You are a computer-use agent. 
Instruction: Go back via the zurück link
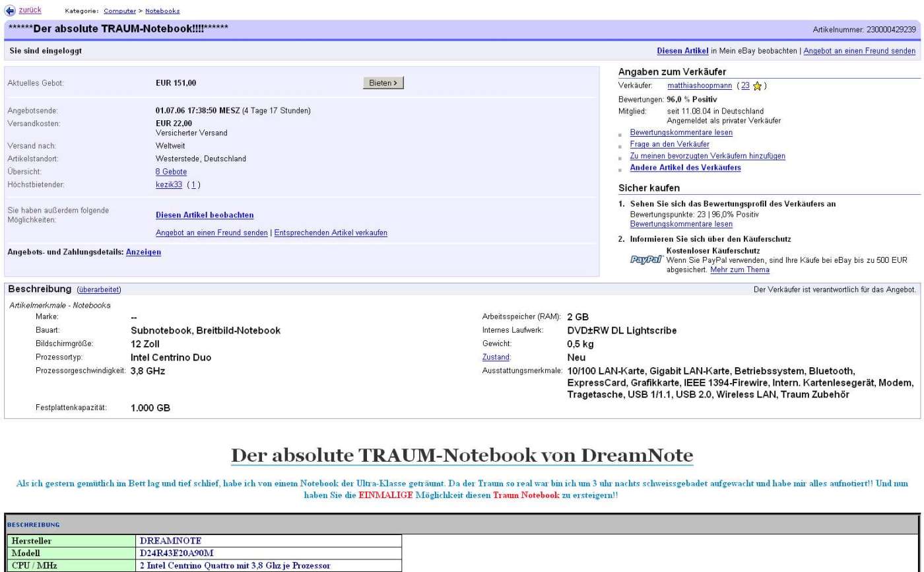30,10
